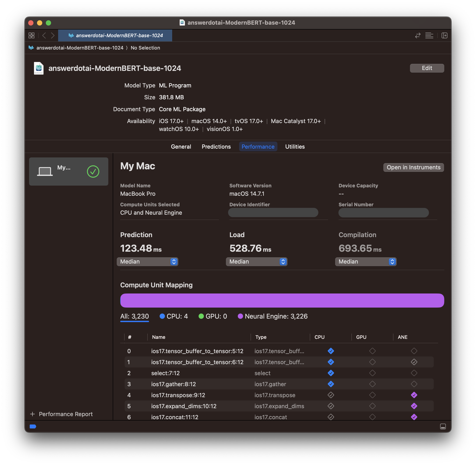Click the forward navigation arrow icon
This screenshot has width=476, height=465.
53,35
